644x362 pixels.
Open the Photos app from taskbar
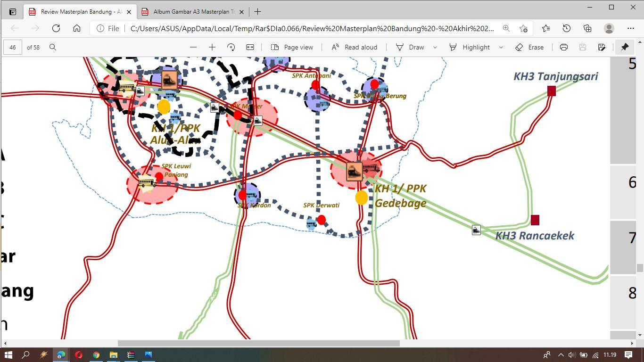point(148,355)
